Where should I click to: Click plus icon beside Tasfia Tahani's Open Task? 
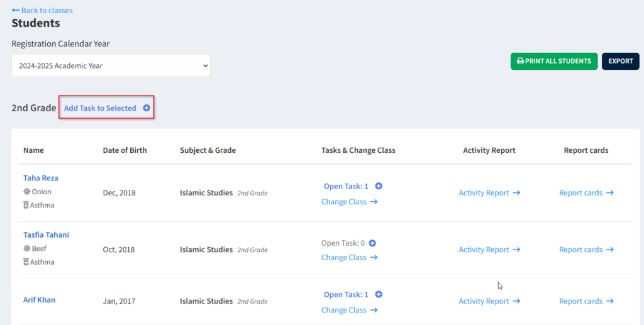tap(372, 243)
